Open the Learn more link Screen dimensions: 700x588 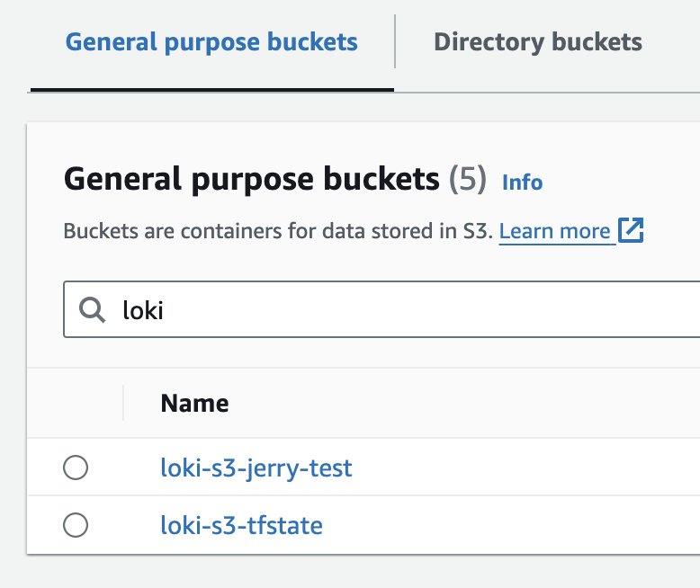(x=555, y=231)
